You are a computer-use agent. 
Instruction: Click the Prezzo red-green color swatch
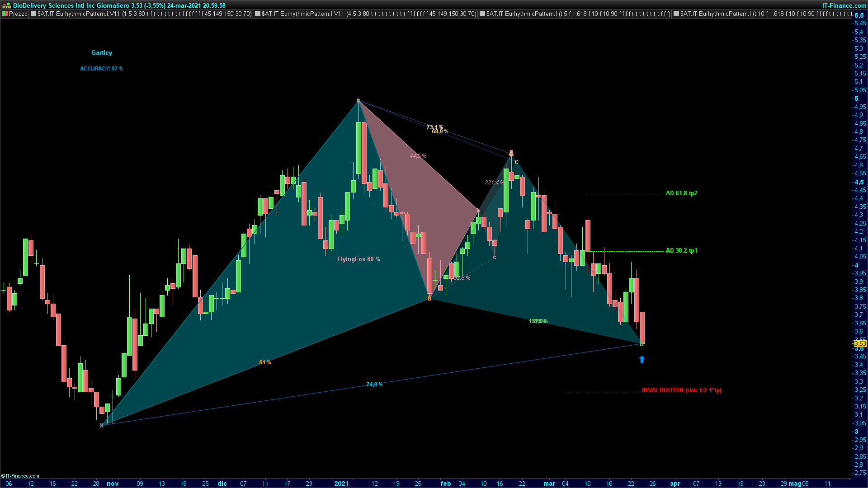tap(5, 14)
